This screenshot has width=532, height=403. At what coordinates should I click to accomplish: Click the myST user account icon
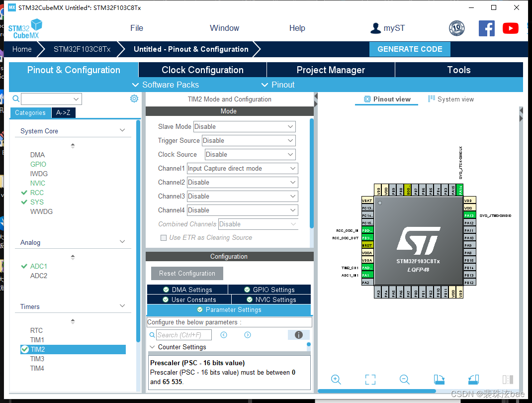[375, 28]
